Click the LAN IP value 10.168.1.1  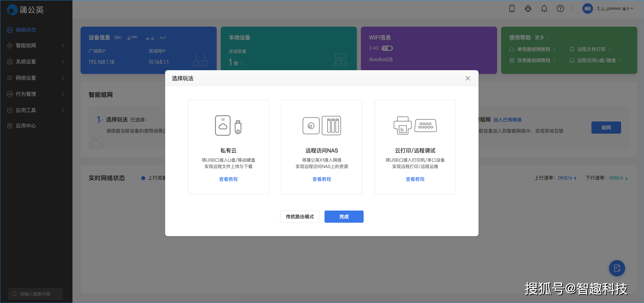[159, 62]
